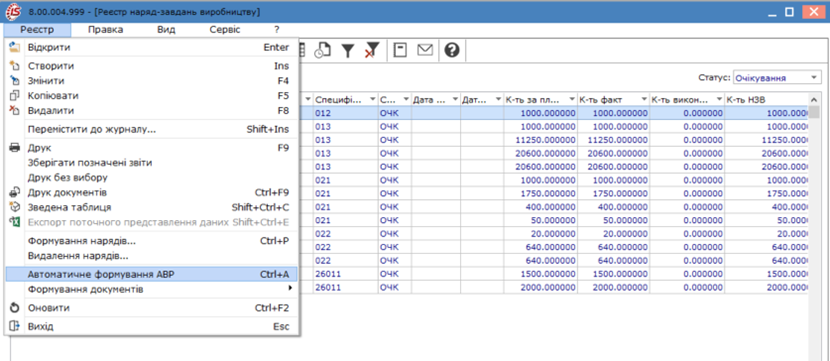This screenshot has width=830, height=361.
Task: Open Специфі... column filter arrow
Action: tap(373, 100)
